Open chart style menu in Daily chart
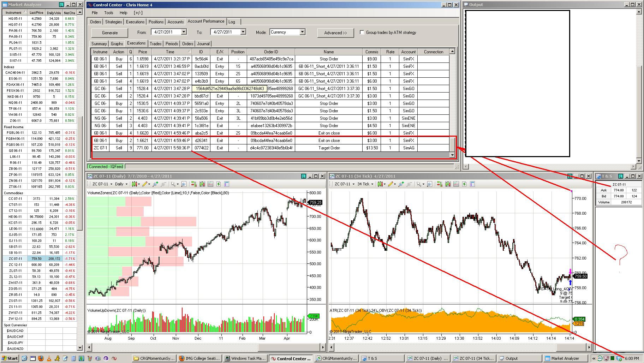Screen dimensions: 644x363 pos(135,184)
